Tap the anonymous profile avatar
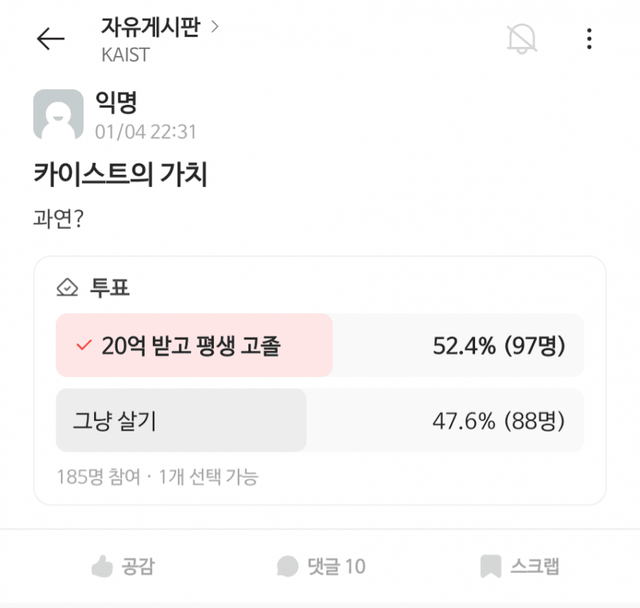 (x=58, y=114)
